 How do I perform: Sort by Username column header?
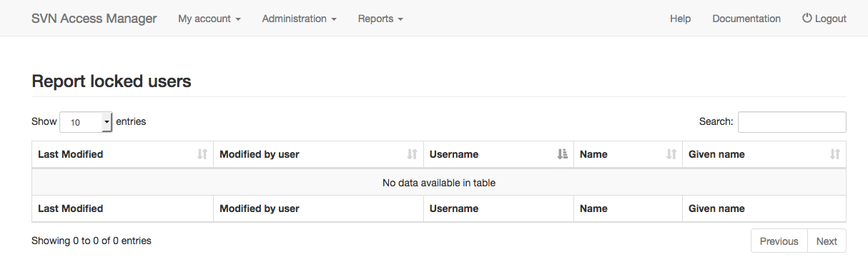point(498,154)
